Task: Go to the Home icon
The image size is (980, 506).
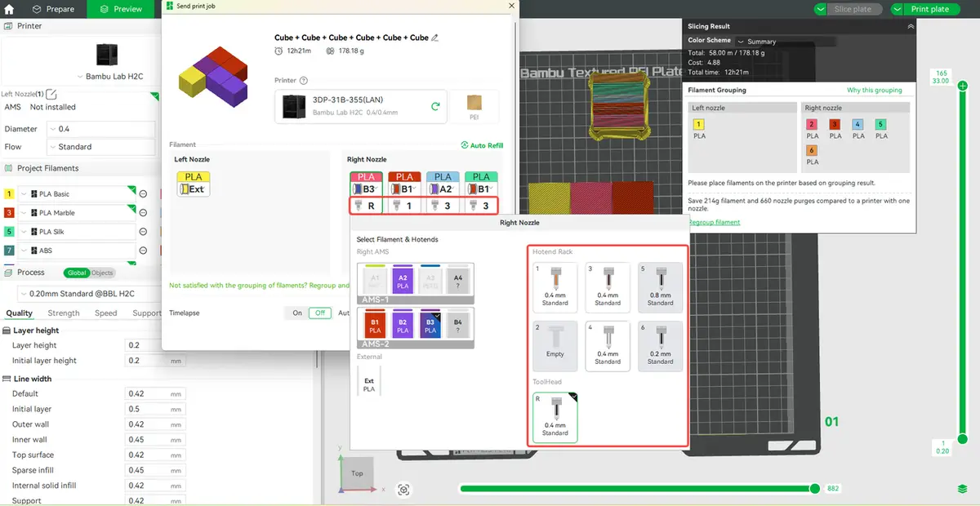Action: point(9,9)
